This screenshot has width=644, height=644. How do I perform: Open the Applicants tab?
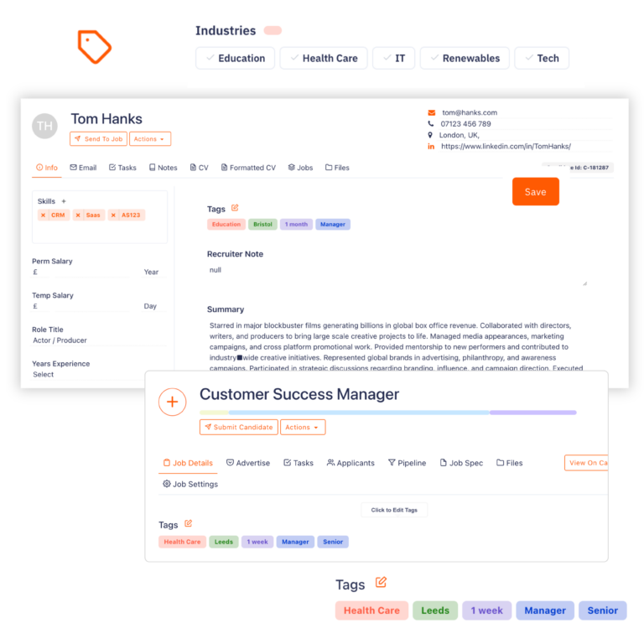pos(351,463)
